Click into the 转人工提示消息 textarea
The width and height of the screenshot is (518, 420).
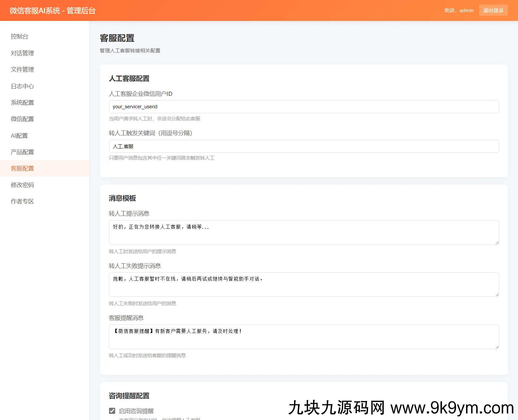pos(304,232)
